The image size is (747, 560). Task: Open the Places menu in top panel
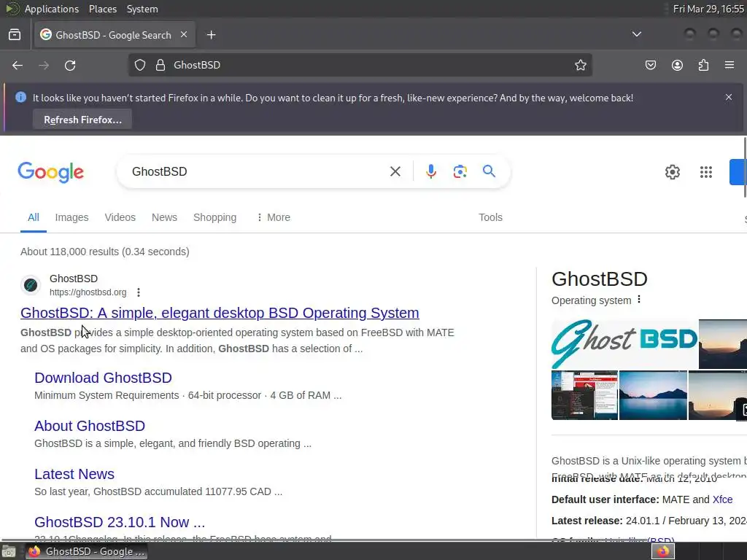point(102,9)
